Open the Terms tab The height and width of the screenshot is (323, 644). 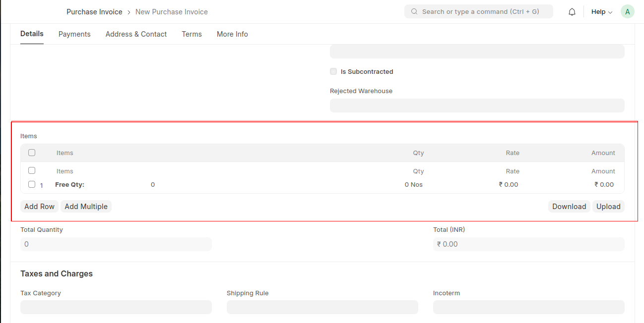point(192,34)
